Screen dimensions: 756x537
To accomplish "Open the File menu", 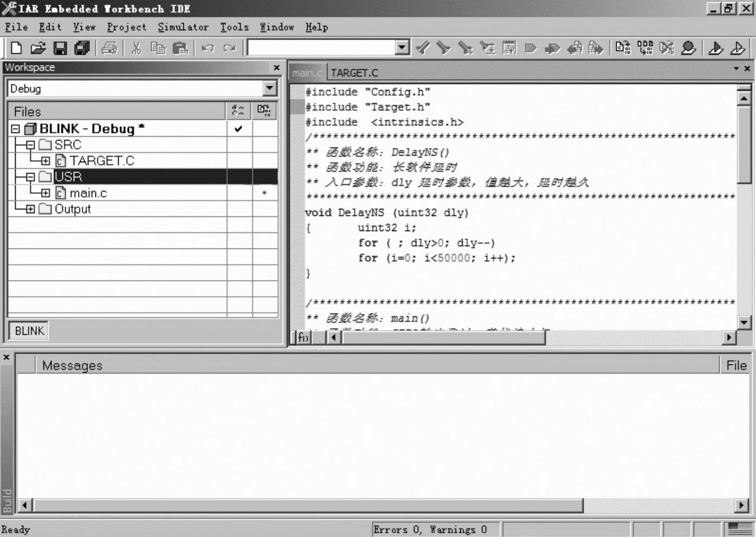I will click(x=16, y=27).
